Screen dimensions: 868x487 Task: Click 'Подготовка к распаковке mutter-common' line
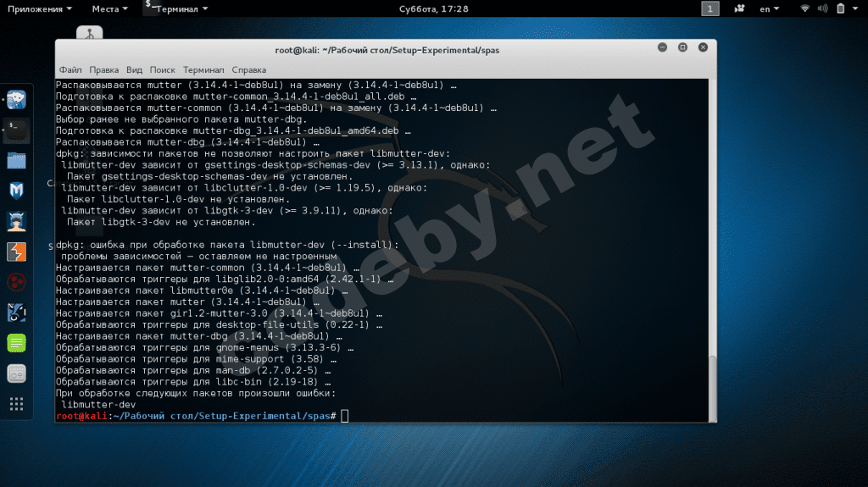click(236, 97)
